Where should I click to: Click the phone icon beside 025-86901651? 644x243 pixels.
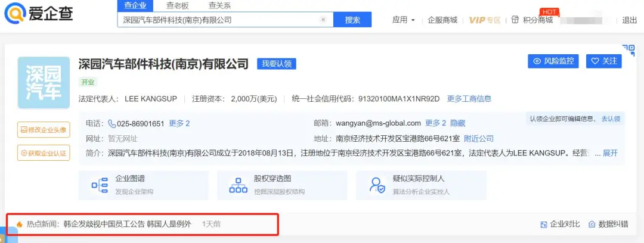(112, 123)
